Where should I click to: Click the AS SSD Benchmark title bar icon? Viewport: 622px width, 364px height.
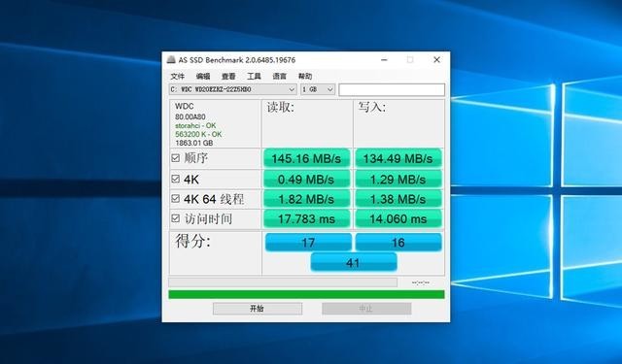pyautogui.click(x=171, y=60)
